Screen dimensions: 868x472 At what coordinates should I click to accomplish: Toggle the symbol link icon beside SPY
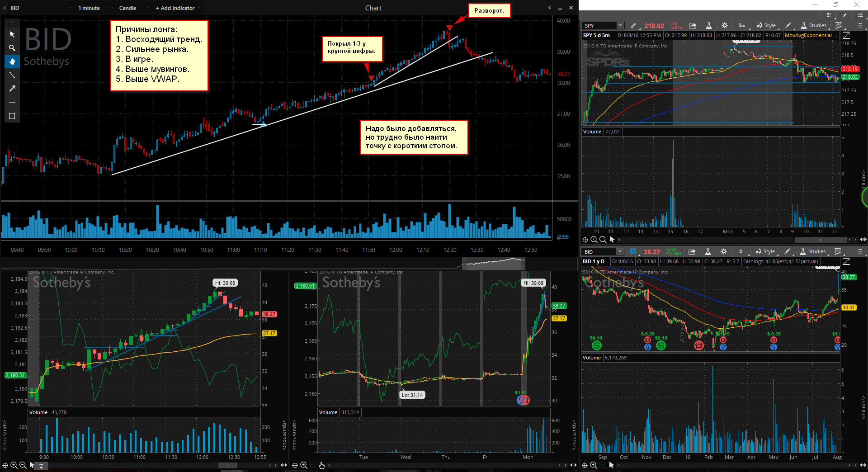click(633, 26)
